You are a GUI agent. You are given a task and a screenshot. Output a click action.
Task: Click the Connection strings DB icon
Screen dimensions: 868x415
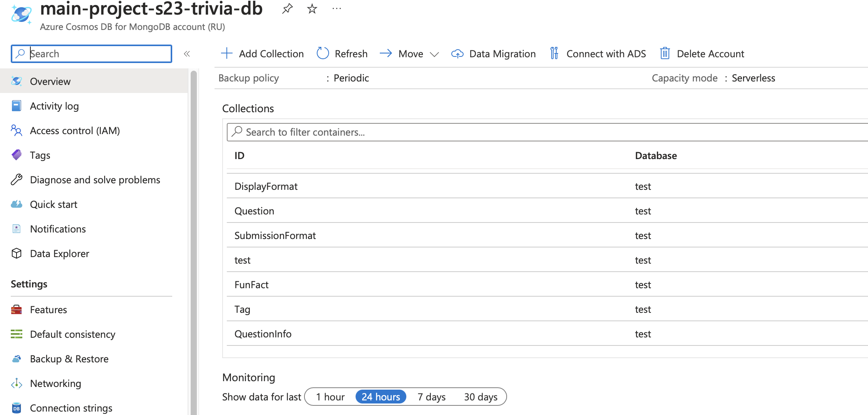click(x=17, y=408)
